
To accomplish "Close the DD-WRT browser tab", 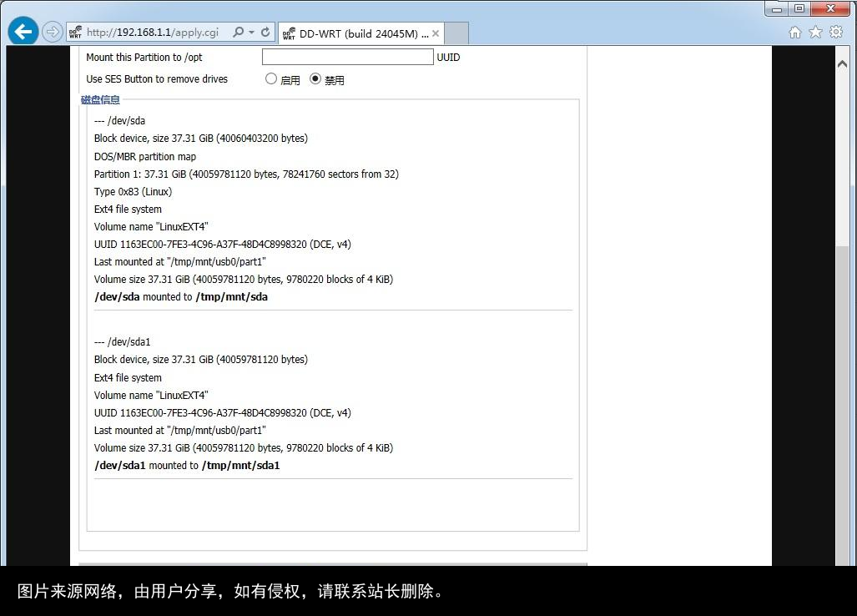I will (435, 34).
